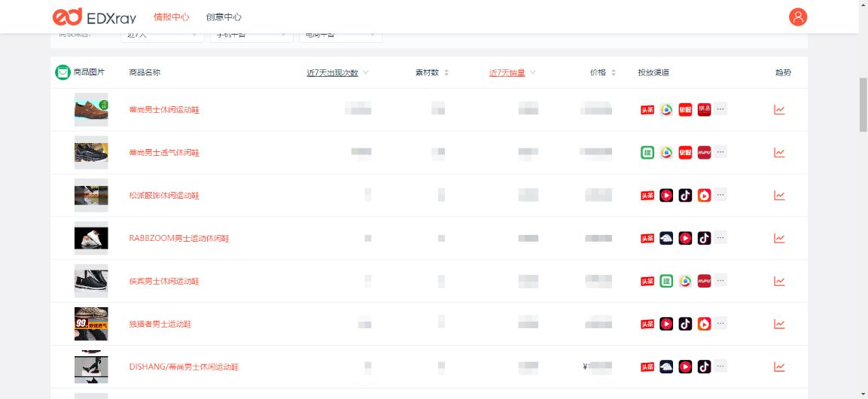Open product link RABBZOOM男士运动休闲鞋

point(179,239)
